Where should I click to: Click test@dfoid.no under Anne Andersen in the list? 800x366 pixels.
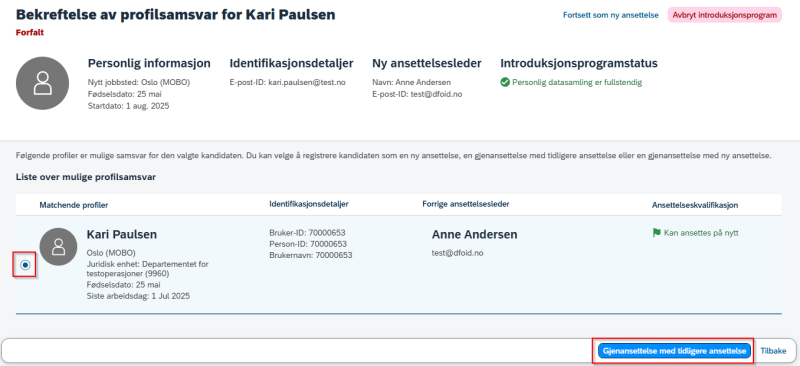click(457, 253)
